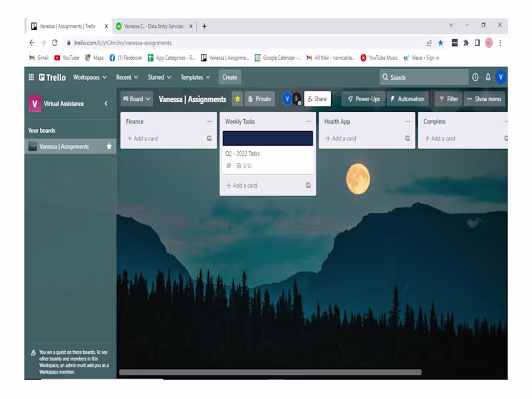Open the Board view switcher dropdown
The image size is (532, 399).
pyautogui.click(x=136, y=98)
